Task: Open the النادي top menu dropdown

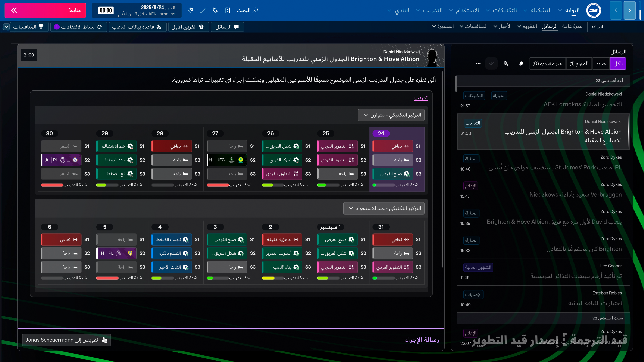Action: [398, 10]
